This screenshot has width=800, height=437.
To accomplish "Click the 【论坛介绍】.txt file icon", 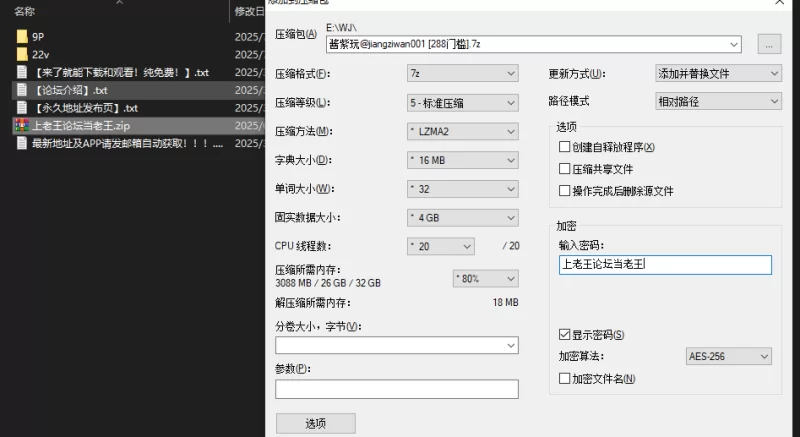I will pyautogui.click(x=22, y=90).
